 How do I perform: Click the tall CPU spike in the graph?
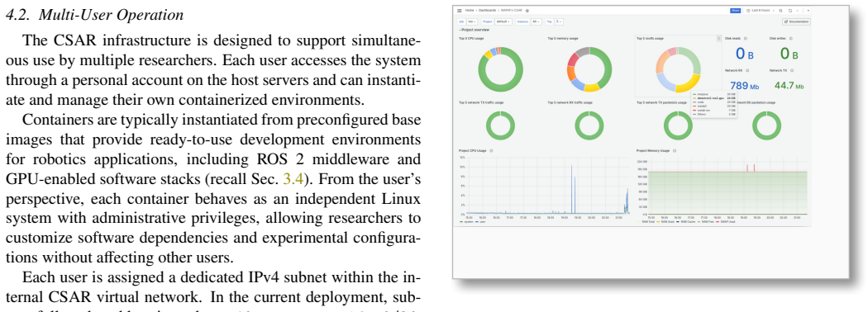click(571, 188)
